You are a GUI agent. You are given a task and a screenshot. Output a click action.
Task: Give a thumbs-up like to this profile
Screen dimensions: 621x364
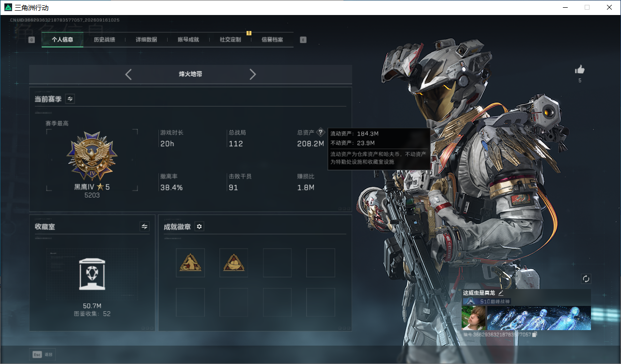click(x=580, y=70)
